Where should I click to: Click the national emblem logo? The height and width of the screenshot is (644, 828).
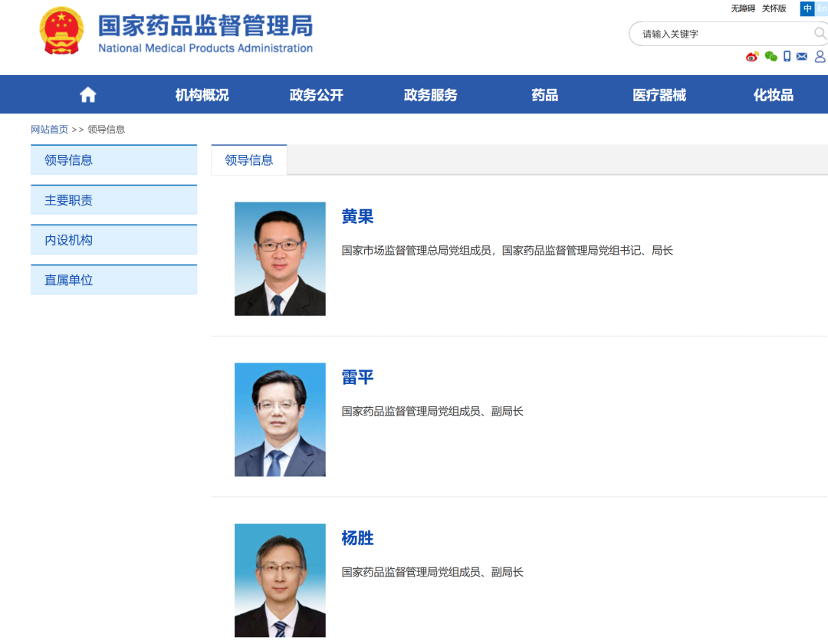[61, 32]
